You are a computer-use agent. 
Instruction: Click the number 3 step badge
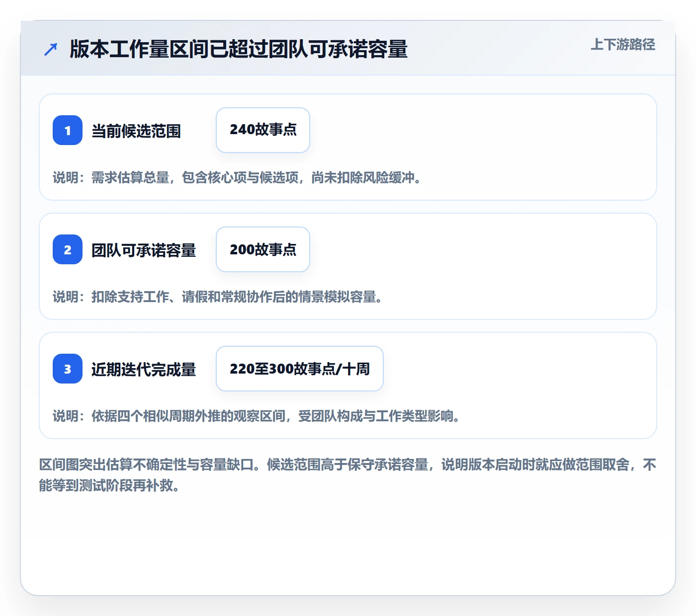click(x=68, y=369)
